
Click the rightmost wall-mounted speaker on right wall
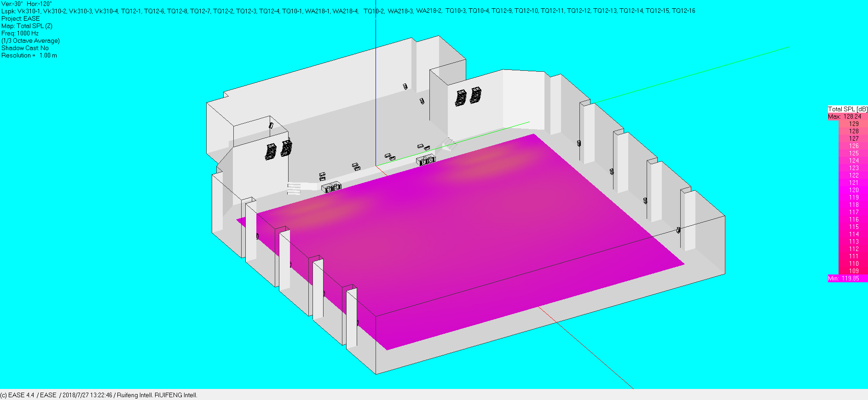click(x=678, y=230)
